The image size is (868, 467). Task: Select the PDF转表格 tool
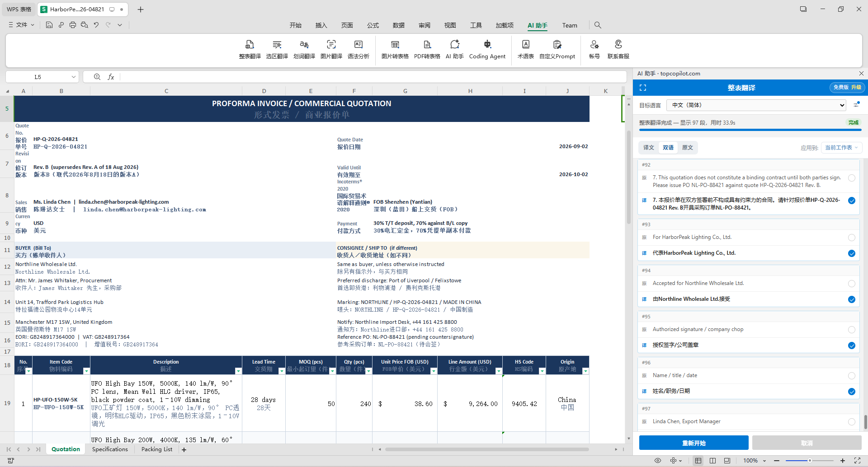coord(427,49)
